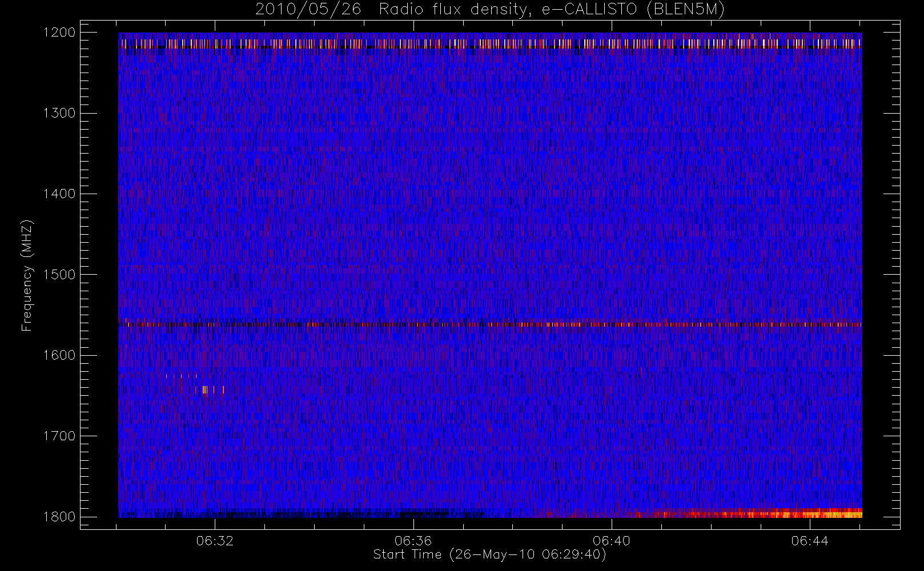Click the '06:40' time axis label
The width and height of the screenshot is (924, 571).
tap(611, 541)
